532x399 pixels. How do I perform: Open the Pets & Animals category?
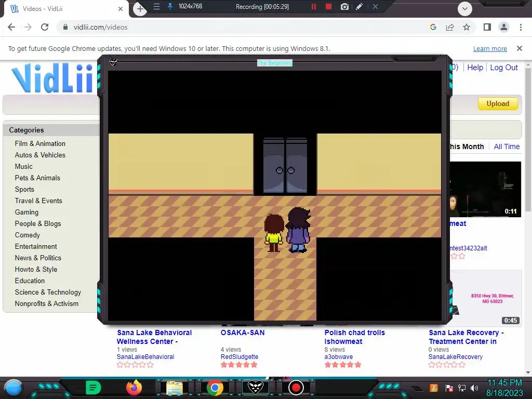click(x=37, y=178)
